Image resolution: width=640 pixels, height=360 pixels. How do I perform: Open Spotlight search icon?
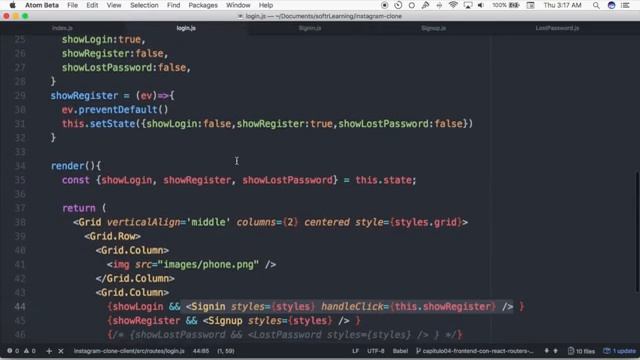coord(596,5)
